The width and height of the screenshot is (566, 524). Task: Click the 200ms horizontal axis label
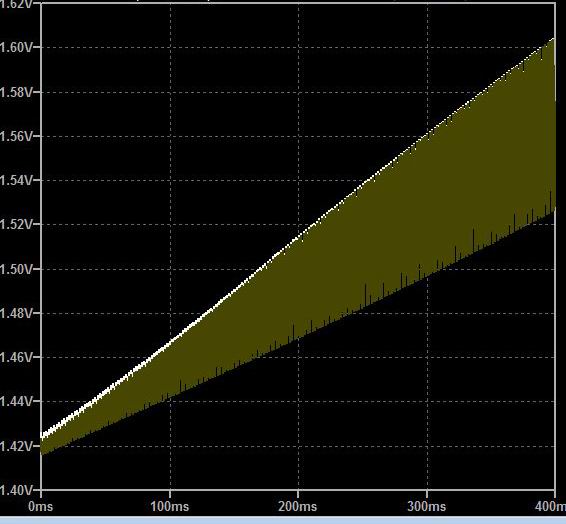[298, 506]
